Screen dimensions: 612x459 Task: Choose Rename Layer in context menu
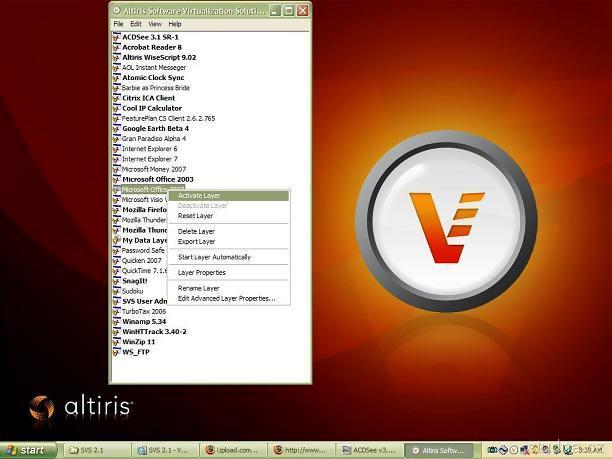(x=229, y=288)
